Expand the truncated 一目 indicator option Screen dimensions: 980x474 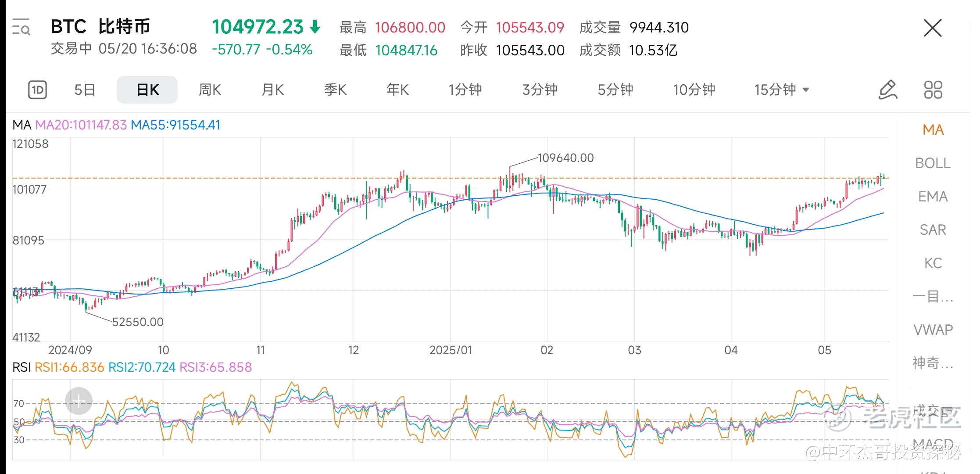933,297
